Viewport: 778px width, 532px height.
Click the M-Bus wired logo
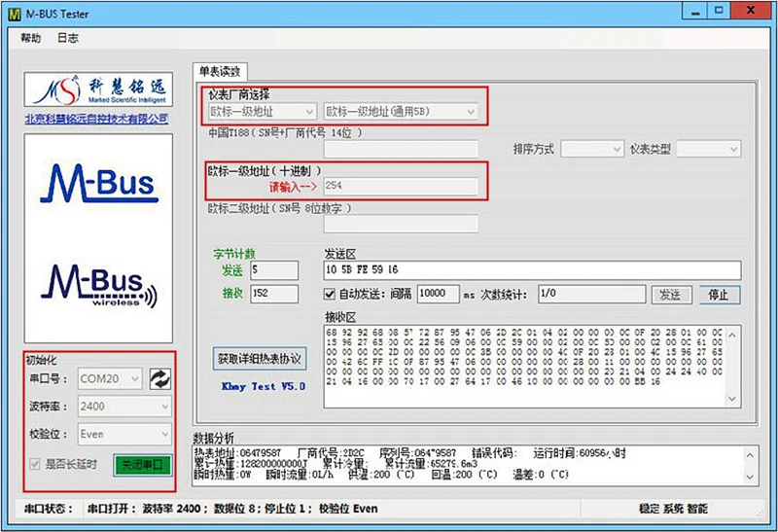click(99, 183)
